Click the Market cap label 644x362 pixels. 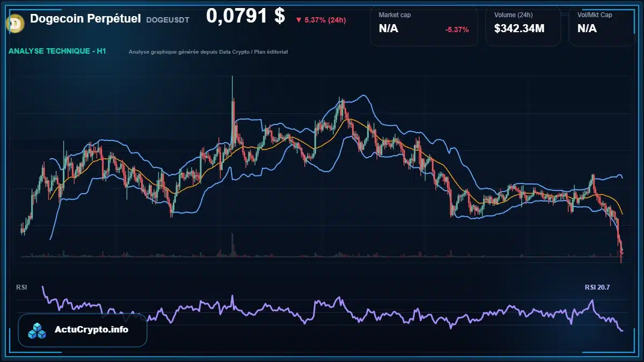tap(394, 15)
